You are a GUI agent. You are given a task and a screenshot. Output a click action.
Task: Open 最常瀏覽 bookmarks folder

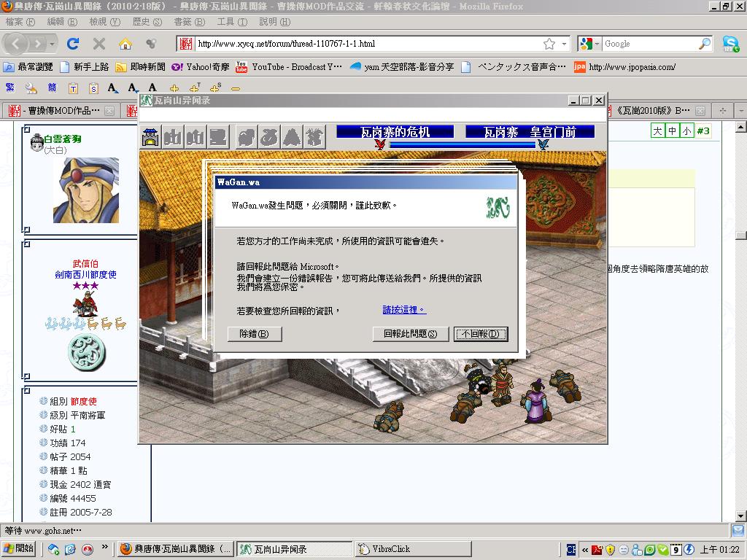pos(28,66)
